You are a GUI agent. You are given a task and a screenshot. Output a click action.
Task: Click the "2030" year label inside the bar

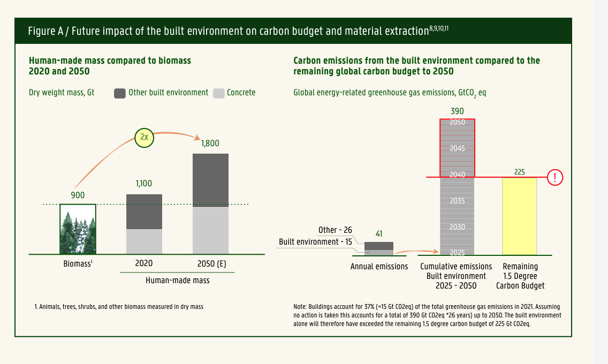457,227
